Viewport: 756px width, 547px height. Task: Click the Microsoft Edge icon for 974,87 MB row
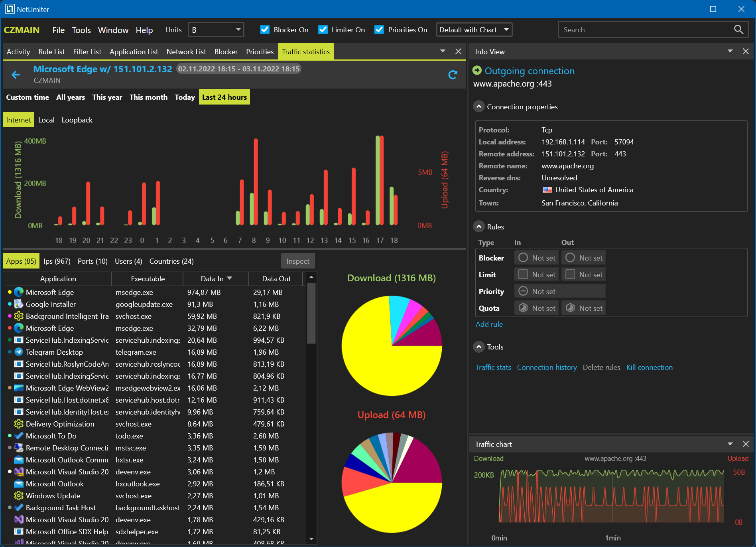(19, 292)
